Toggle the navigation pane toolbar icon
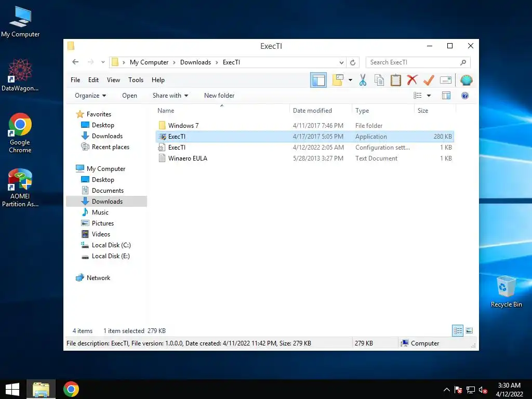 (x=318, y=80)
